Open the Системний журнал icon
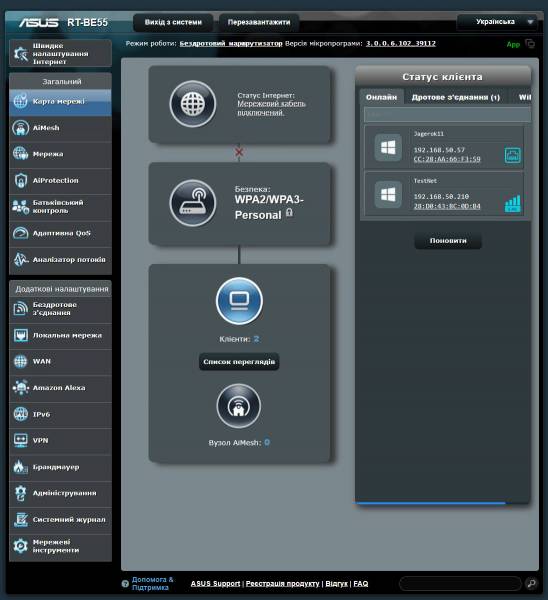Screen dimensions: 548x600 [x=21, y=519]
